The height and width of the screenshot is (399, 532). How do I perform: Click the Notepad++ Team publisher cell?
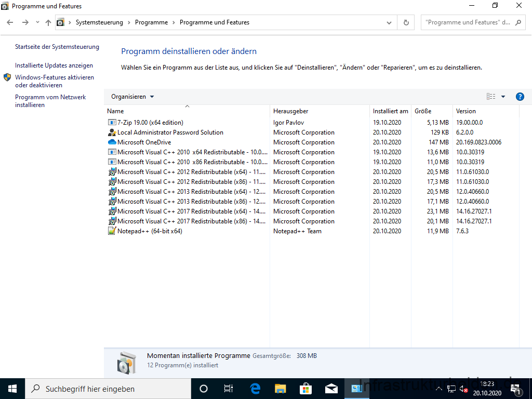pyautogui.click(x=297, y=231)
